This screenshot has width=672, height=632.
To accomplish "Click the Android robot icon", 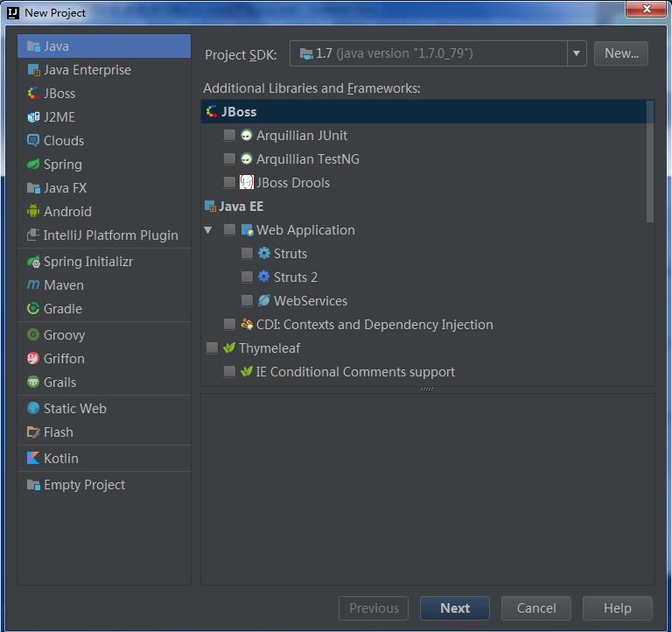I will click(x=33, y=211).
